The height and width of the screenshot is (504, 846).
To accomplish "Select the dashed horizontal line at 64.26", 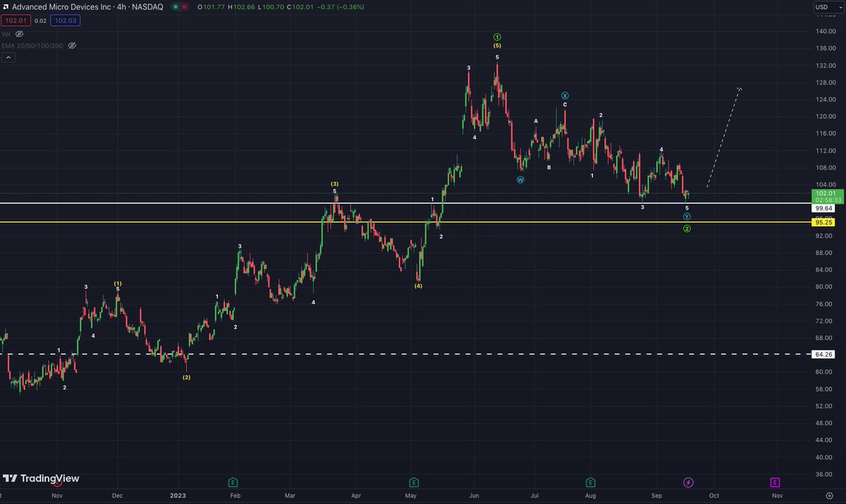I will pyautogui.click(x=405, y=354).
